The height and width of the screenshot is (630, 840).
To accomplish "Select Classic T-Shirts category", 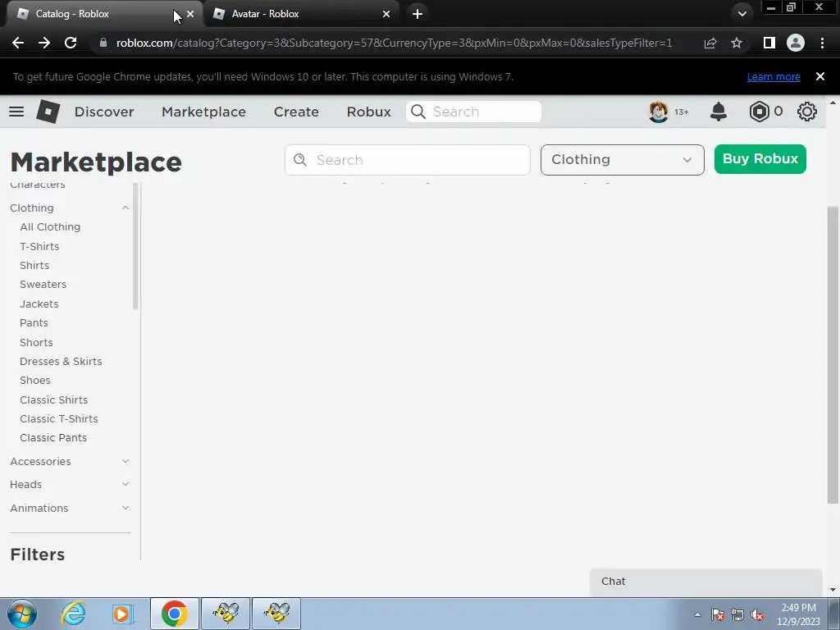I will point(59,419).
